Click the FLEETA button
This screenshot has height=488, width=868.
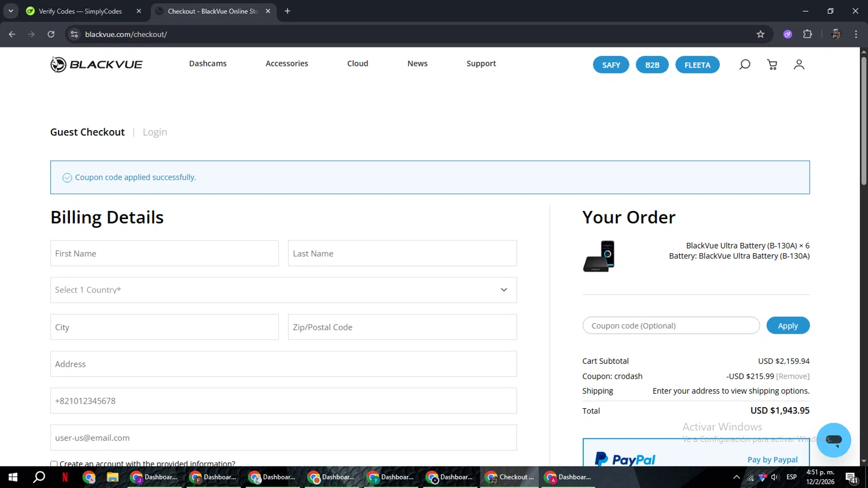[x=697, y=65]
